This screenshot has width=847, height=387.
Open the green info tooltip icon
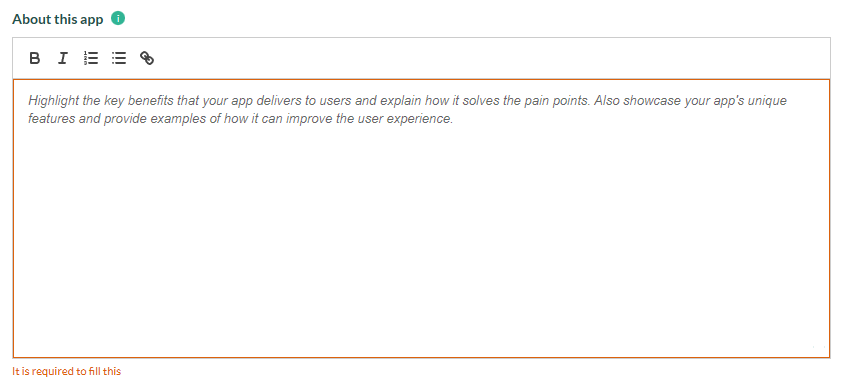click(x=118, y=18)
